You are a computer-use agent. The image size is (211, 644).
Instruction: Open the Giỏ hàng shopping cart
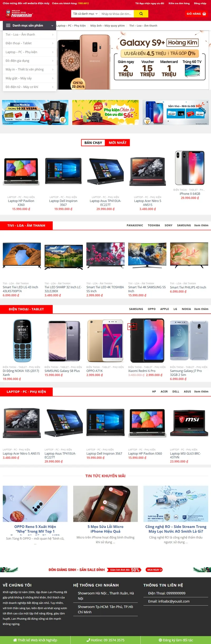(196, 14)
